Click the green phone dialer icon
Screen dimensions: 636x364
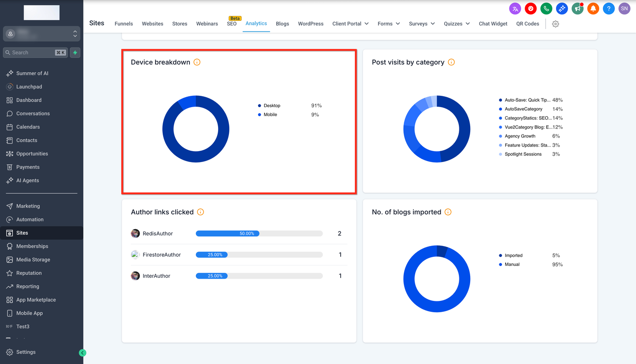click(546, 9)
